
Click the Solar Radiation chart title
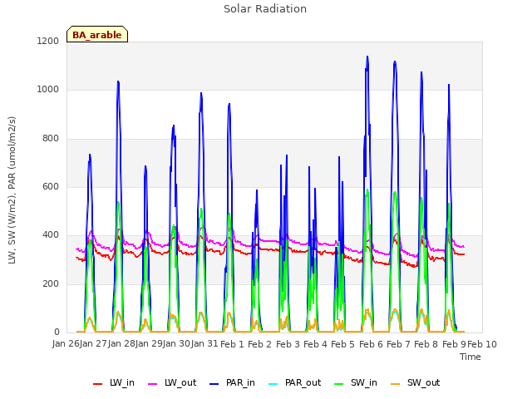click(x=265, y=9)
